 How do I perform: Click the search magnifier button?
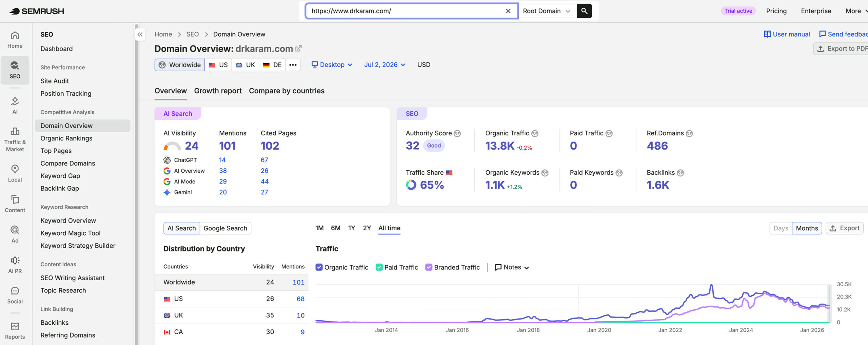click(584, 11)
